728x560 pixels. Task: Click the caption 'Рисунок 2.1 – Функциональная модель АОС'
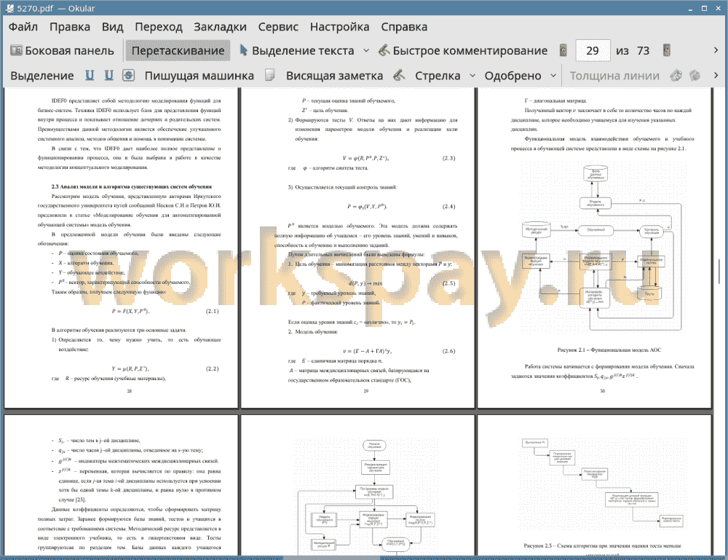609,350
